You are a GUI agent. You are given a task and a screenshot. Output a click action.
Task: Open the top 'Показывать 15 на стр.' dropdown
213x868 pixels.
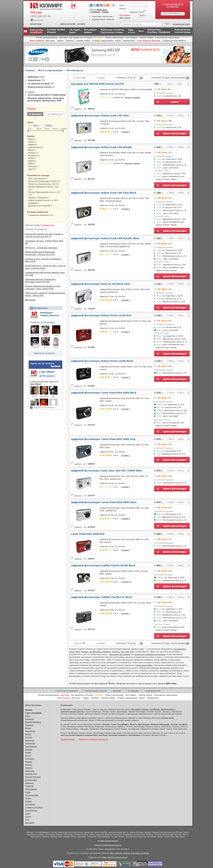click(135, 78)
